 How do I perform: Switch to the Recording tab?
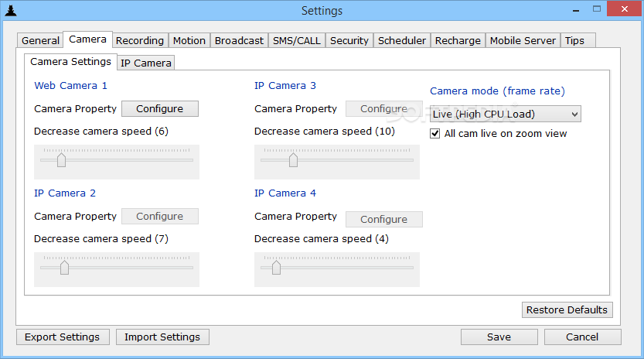tap(140, 41)
